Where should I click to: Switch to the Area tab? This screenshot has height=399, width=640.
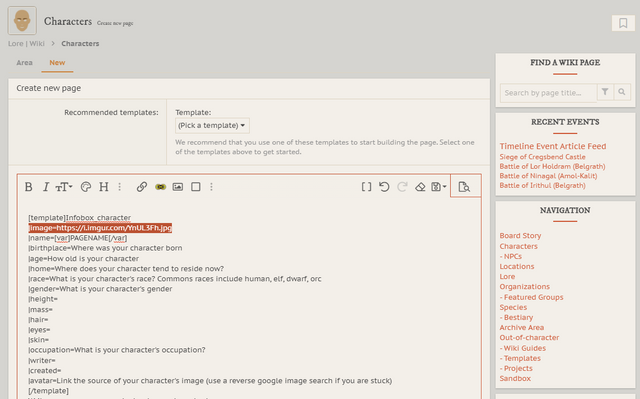(x=24, y=63)
